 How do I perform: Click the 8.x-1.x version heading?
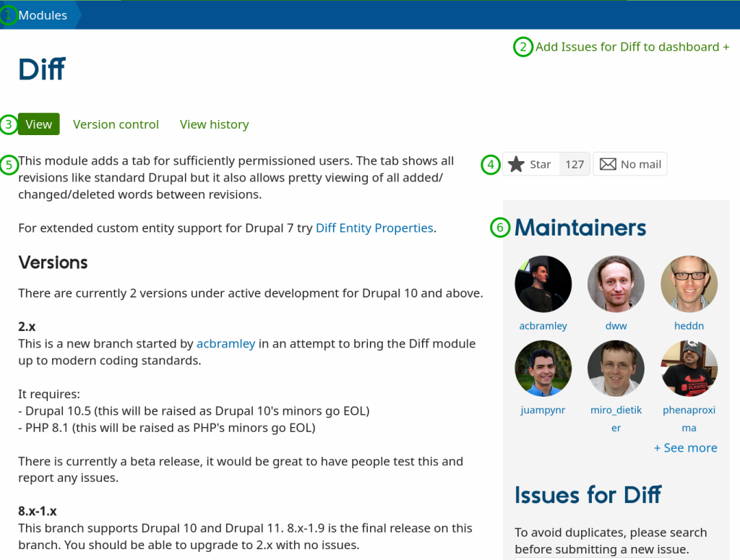tap(38, 511)
